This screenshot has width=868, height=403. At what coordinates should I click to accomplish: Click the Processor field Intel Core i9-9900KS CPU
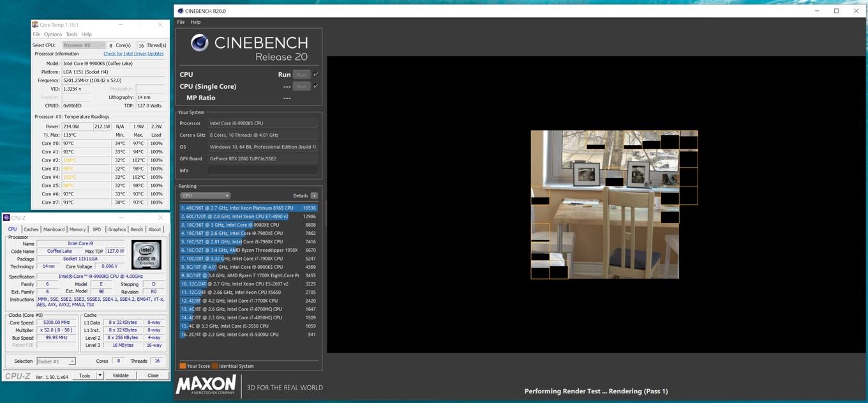262,123
